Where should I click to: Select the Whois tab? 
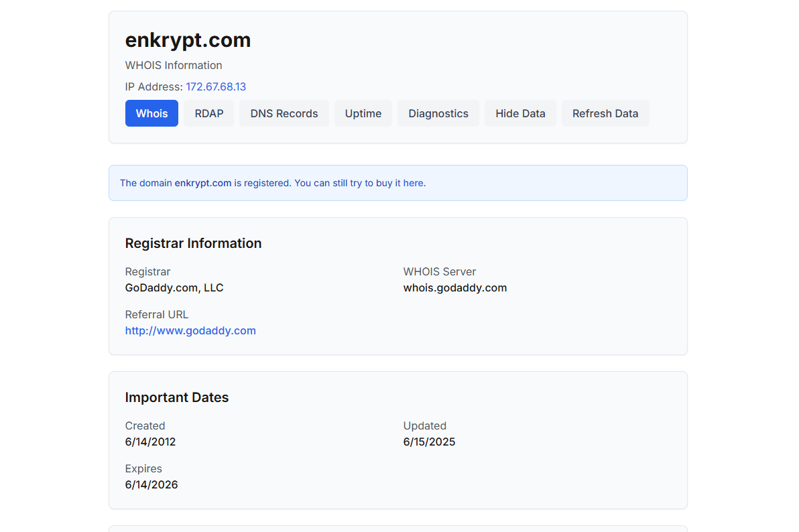(151, 113)
